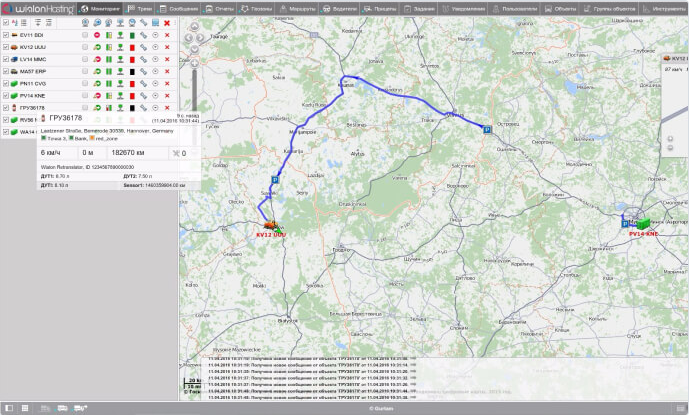Open actions dropdown for LV14 MMC
This screenshot has width=690, height=415.
pos(155,59)
